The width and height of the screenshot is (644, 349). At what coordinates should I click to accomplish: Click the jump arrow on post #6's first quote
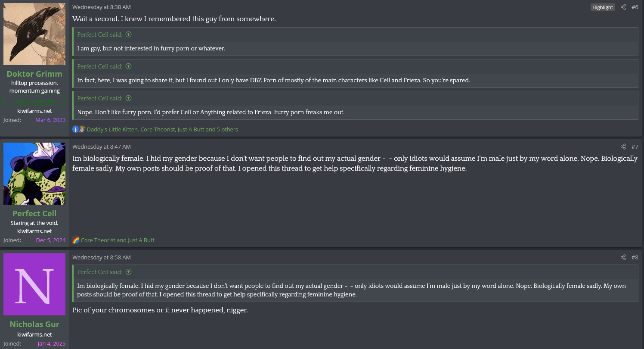click(x=128, y=34)
